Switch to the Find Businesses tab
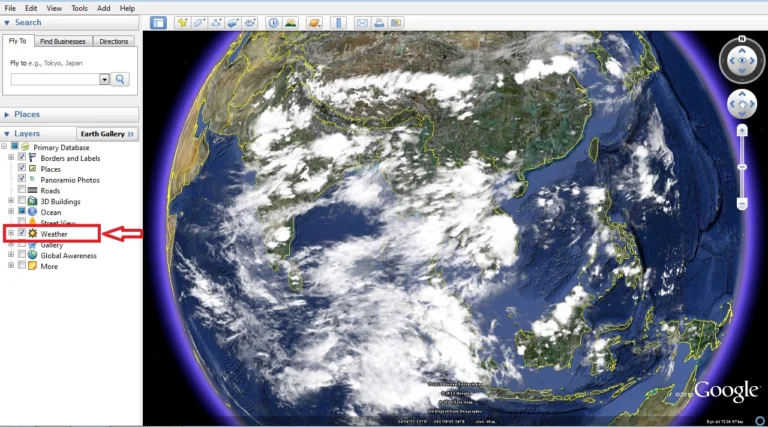 coord(63,42)
